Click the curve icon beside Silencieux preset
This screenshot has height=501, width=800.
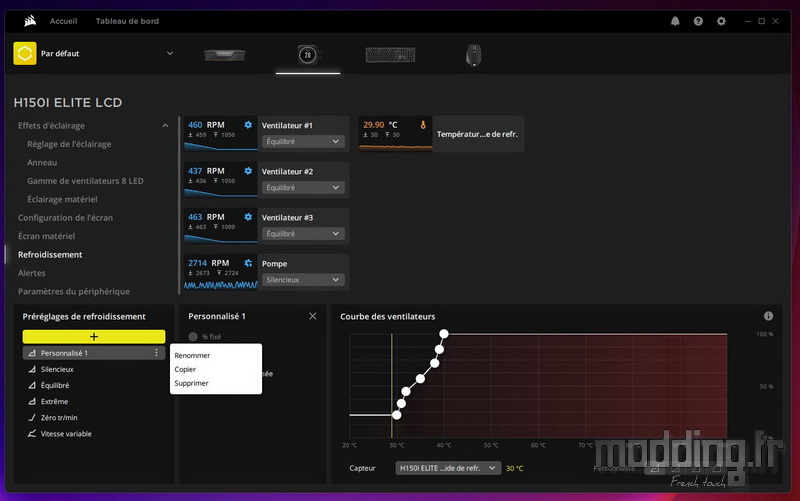[32, 369]
